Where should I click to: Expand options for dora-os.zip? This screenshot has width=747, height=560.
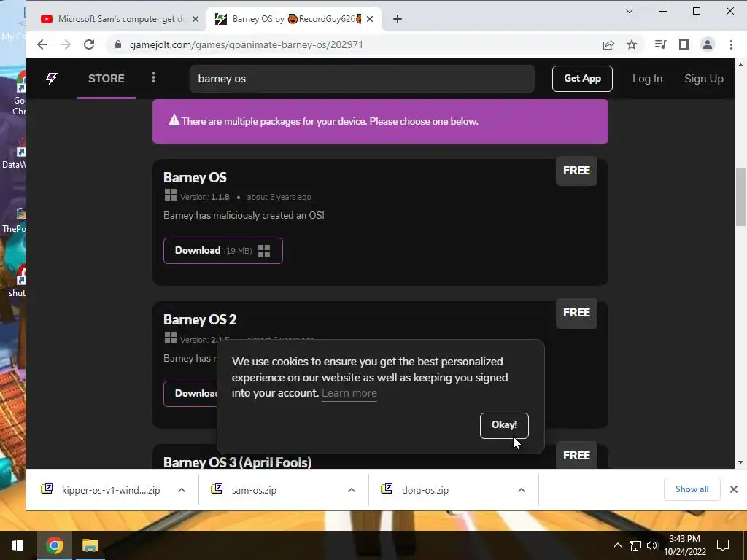point(522,490)
